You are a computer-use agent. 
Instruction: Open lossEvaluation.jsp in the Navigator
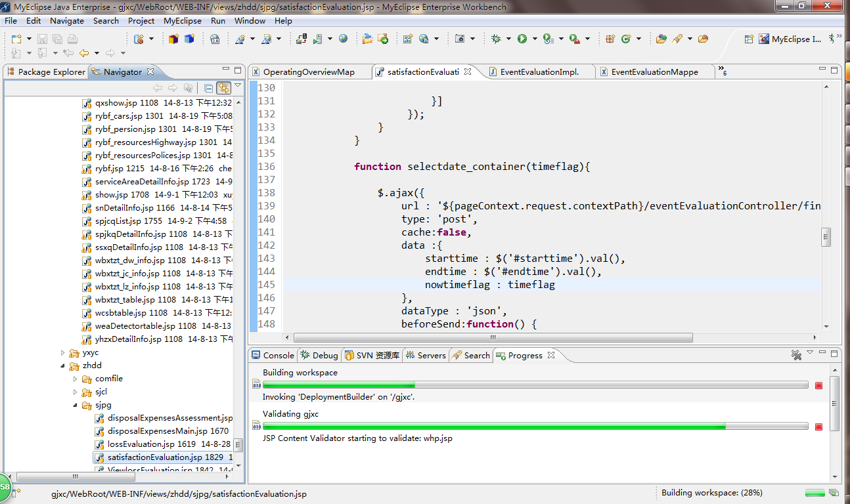(x=142, y=444)
